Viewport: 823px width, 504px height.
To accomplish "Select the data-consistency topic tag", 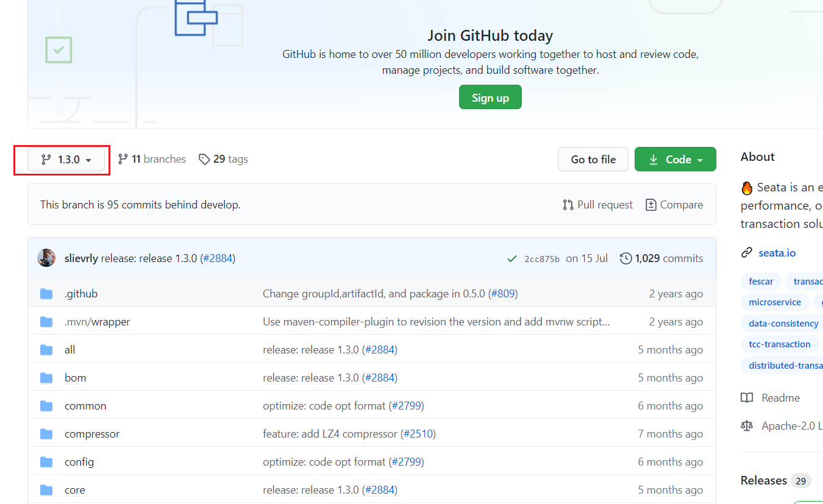I will pos(783,323).
